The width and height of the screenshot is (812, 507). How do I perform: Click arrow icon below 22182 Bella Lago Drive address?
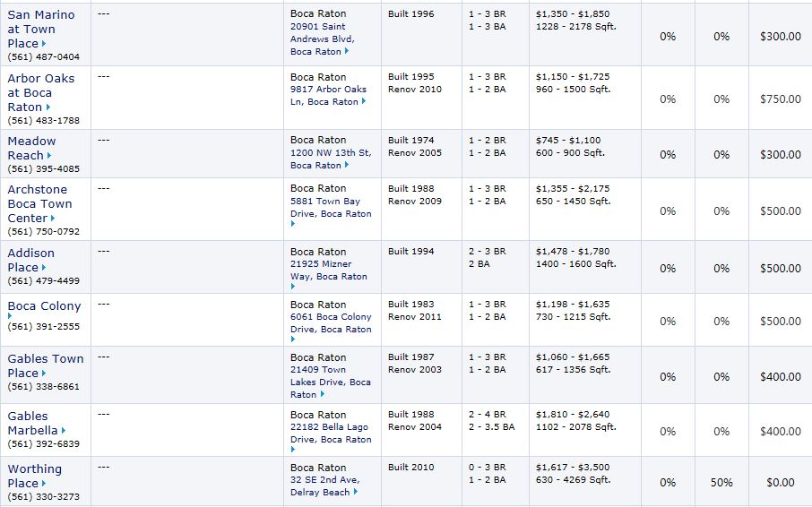click(293, 449)
